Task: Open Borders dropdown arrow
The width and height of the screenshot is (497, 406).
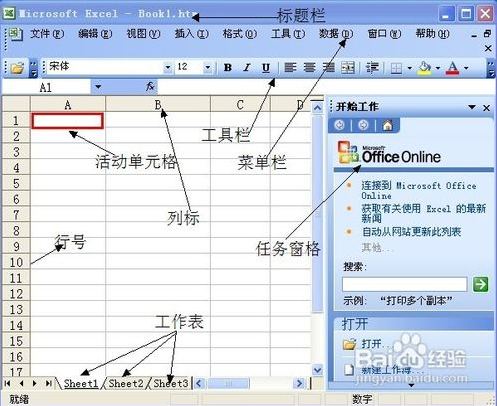Action: pos(410,68)
